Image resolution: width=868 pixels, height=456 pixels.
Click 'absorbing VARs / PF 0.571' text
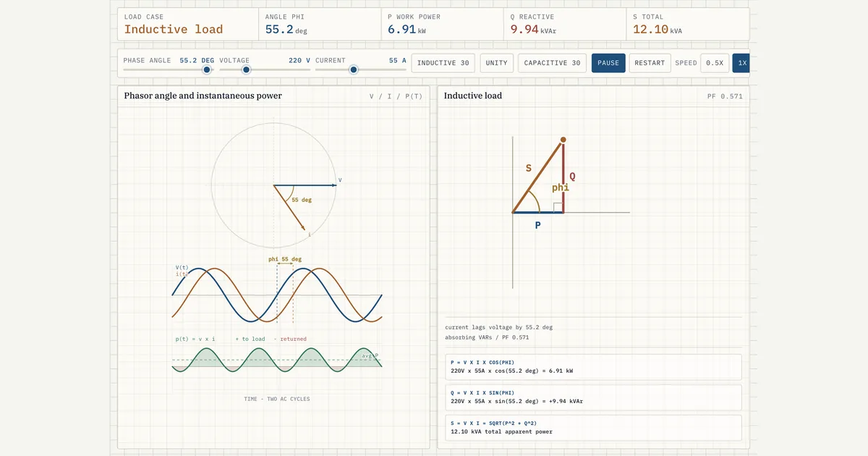(x=487, y=337)
